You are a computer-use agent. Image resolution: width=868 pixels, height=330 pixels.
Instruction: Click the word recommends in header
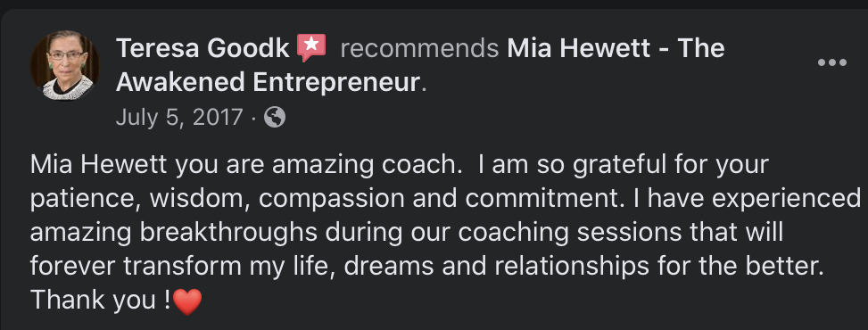coord(419,49)
